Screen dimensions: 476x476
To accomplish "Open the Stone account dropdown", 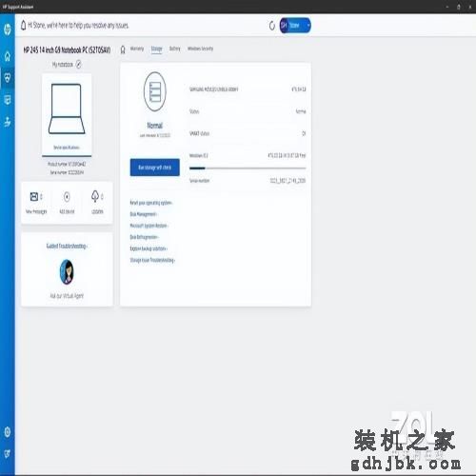I will coord(295,26).
